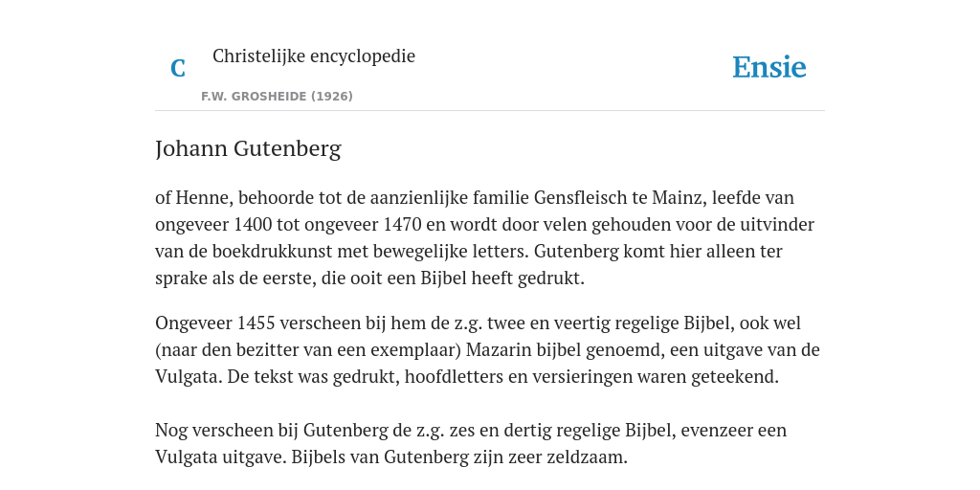
Task: Click the Johann Gutenberg article heading
Action: pyautogui.click(x=248, y=148)
